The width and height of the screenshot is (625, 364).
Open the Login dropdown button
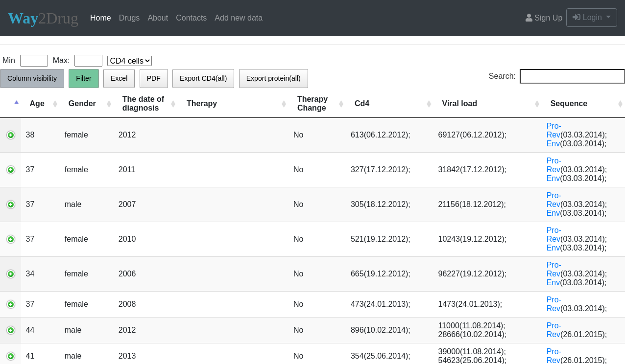point(591,18)
